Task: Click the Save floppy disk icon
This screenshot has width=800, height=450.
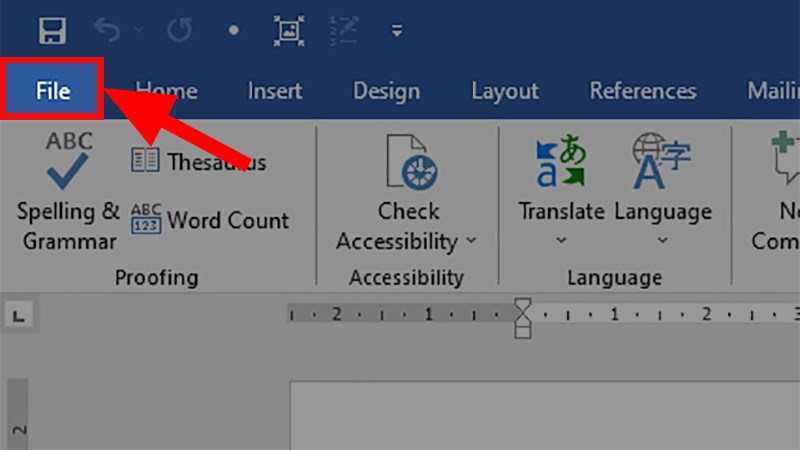Action: click(53, 31)
